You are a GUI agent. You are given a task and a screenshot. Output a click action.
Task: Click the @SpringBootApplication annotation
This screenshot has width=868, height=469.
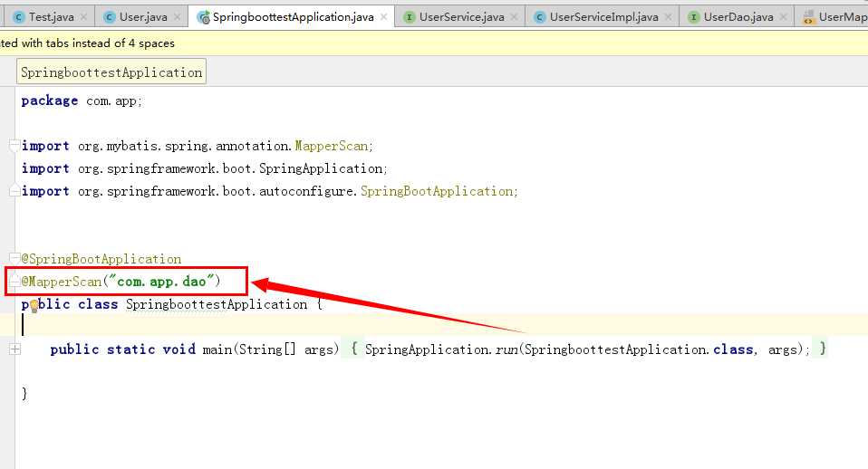[101, 259]
